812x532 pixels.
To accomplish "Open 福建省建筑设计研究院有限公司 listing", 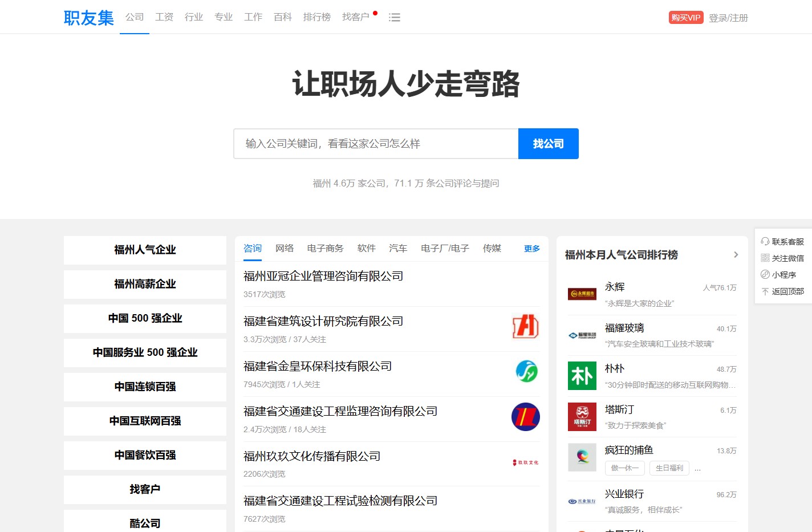I will (323, 321).
